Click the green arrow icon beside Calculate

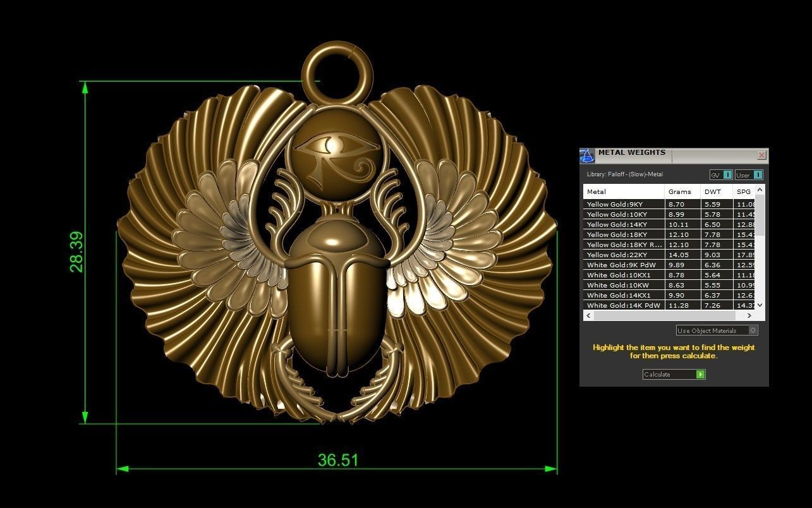(x=700, y=374)
